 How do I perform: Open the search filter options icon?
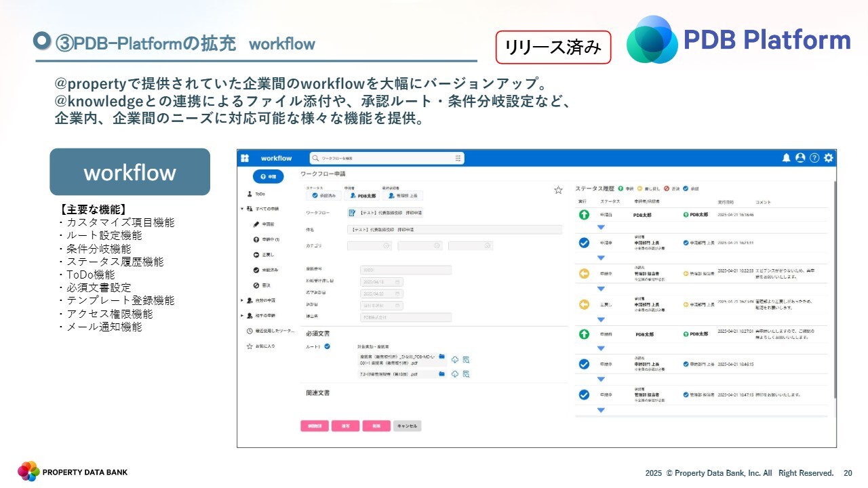click(x=459, y=158)
